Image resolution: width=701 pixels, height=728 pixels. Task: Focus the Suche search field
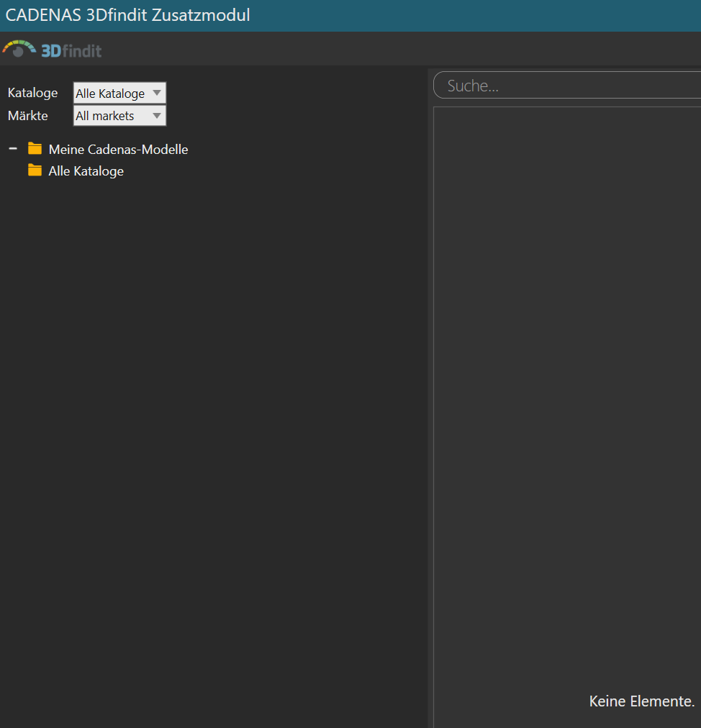pyautogui.click(x=569, y=86)
